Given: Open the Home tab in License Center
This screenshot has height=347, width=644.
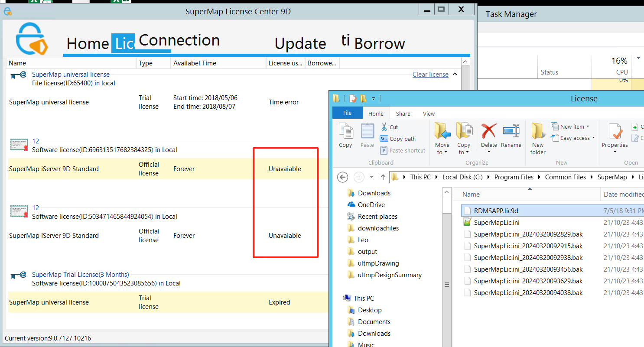Looking at the screenshot, I should click(x=88, y=44).
